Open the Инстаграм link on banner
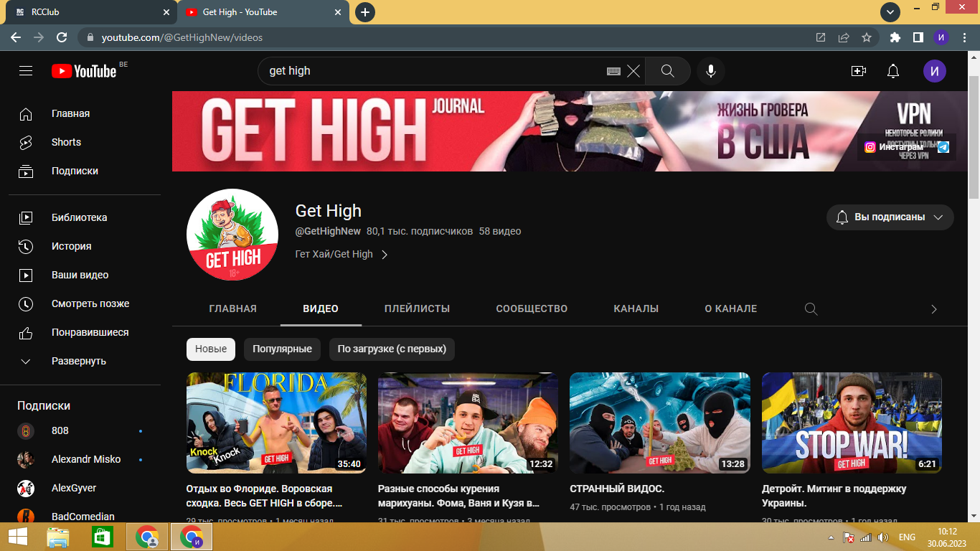The height and width of the screenshot is (551, 980). (x=893, y=147)
